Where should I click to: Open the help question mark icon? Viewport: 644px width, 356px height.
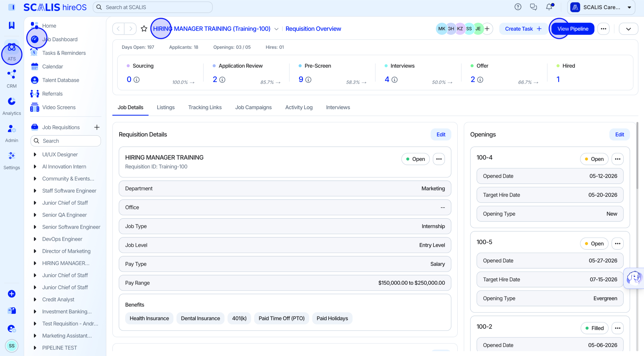518,7
